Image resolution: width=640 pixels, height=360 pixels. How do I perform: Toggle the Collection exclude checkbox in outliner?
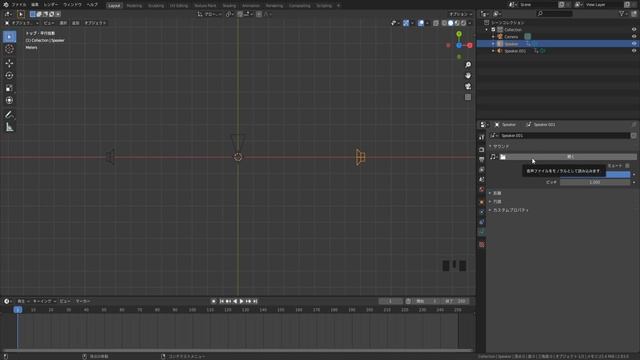click(493, 29)
